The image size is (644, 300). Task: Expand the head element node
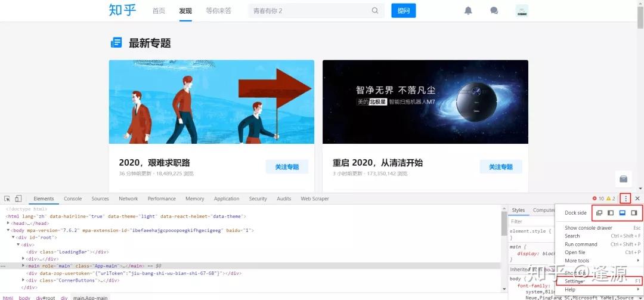[x=8, y=222]
